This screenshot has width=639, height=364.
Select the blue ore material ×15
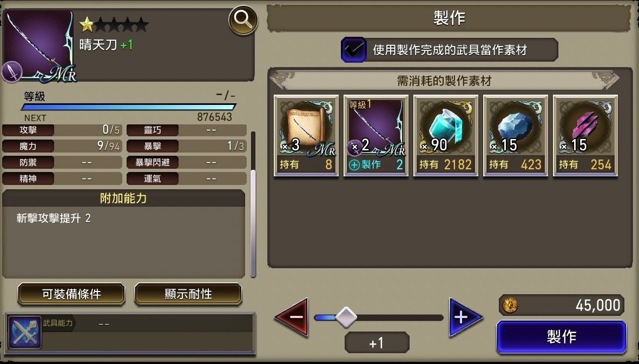[515, 136]
